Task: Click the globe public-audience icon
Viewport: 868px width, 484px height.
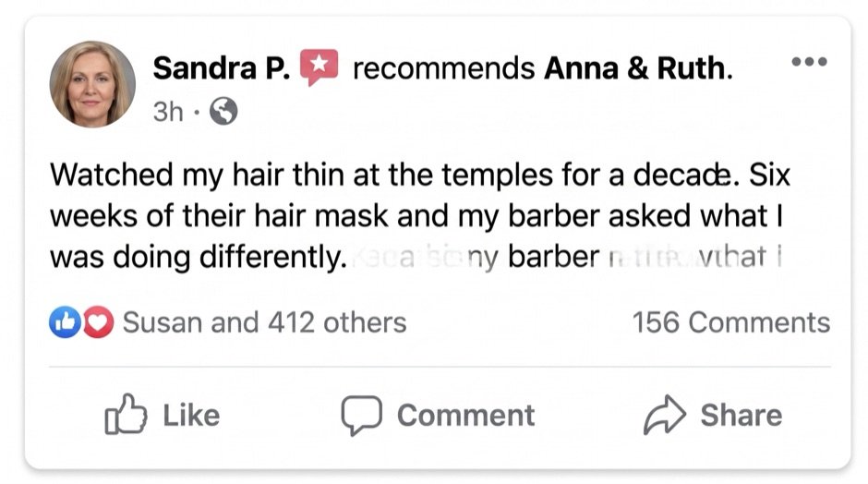Action: click(223, 112)
